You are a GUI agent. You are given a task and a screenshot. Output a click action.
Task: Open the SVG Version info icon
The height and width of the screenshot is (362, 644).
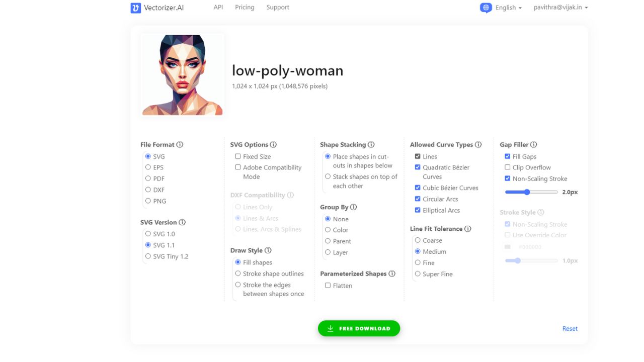(x=182, y=222)
